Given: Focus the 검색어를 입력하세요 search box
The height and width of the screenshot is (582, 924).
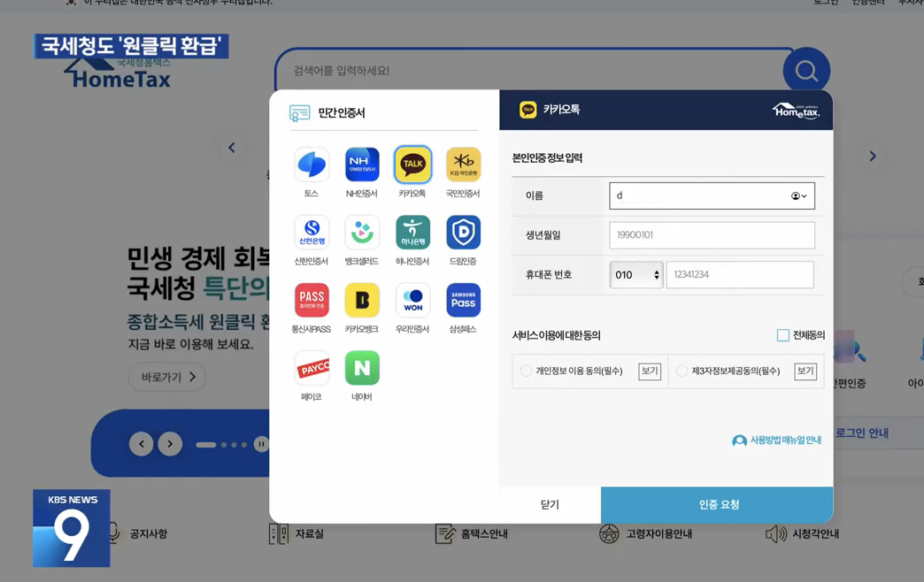Looking at the screenshot, I should (530, 71).
